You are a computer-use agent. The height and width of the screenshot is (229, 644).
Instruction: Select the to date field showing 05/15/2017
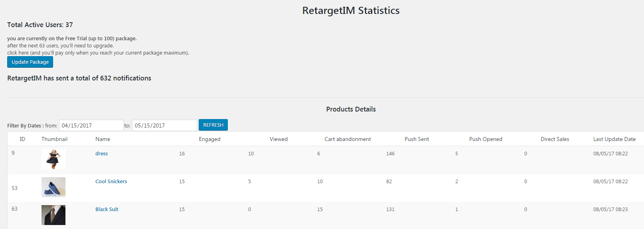pyautogui.click(x=164, y=125)
